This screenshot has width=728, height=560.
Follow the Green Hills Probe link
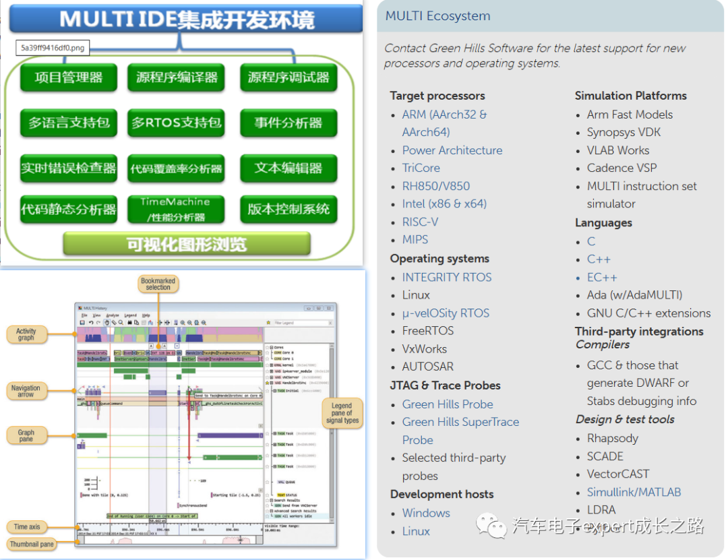448,404
